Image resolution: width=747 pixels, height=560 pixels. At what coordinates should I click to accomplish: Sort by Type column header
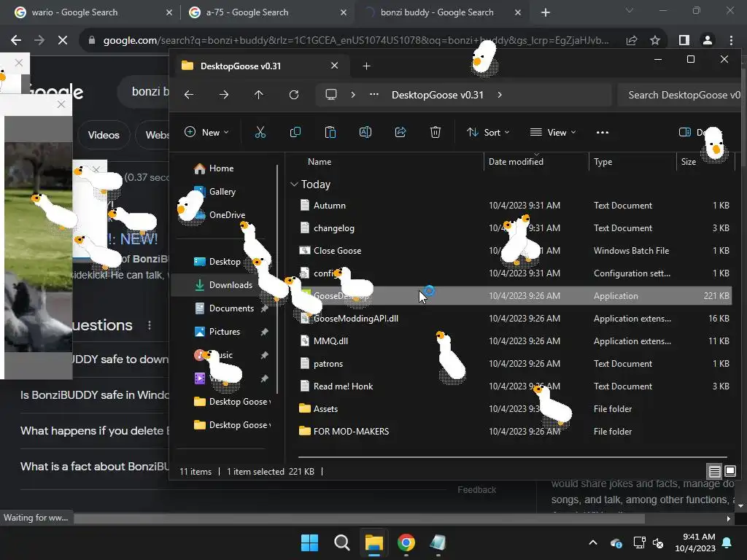click(603, 162)
